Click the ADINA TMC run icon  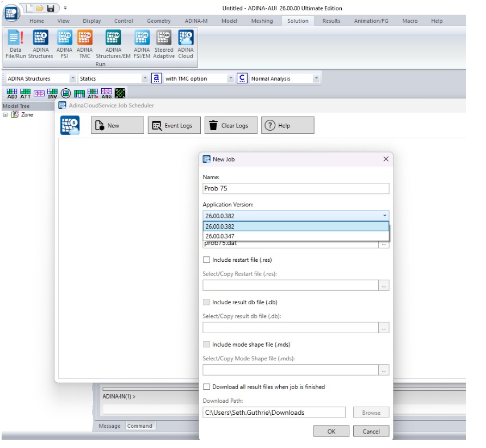pos(84,44)
